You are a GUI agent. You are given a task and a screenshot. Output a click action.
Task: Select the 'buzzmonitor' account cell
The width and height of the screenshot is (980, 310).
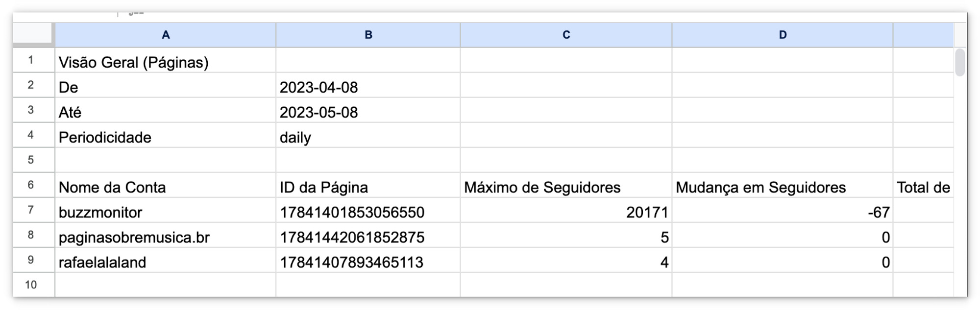point(166,213)
